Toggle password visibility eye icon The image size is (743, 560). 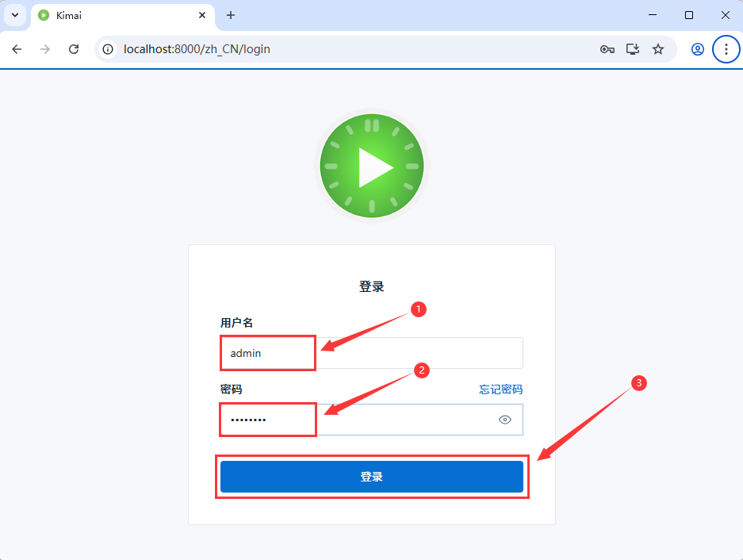point(505,420)
